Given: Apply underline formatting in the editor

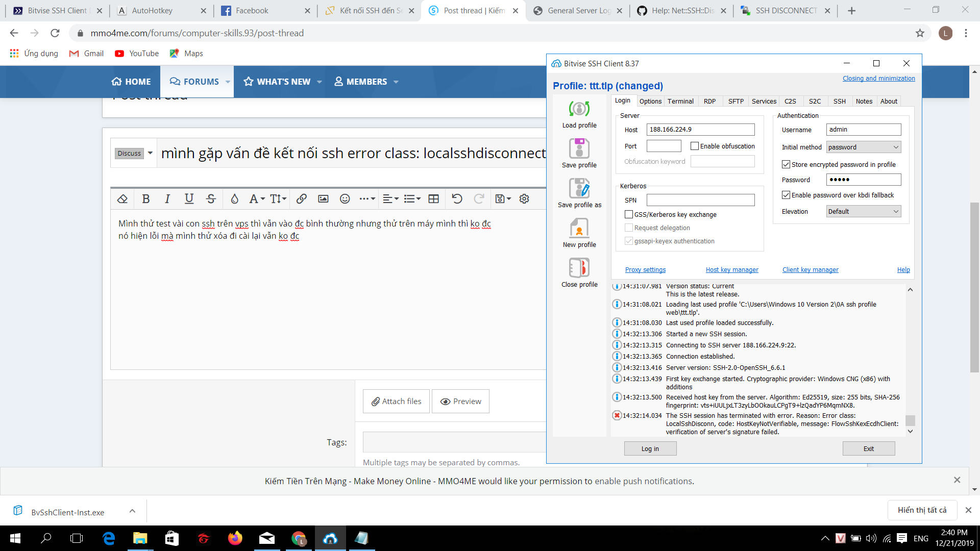Looking at the screenshot, I should (189, 199).
